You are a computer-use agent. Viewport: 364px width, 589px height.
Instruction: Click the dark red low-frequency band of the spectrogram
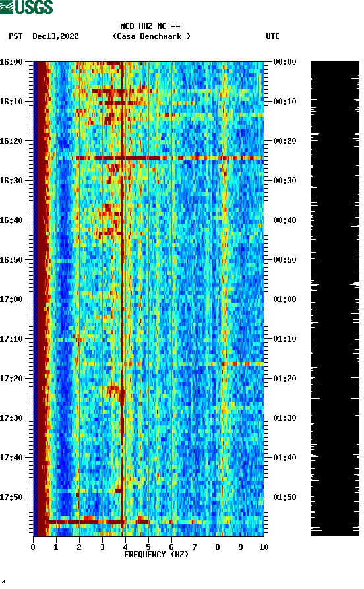click(x=41, y=299)
